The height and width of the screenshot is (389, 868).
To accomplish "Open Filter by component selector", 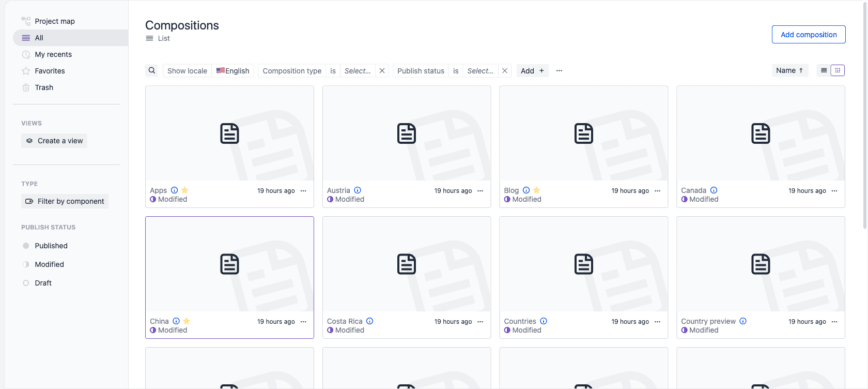I will (65, 201).
